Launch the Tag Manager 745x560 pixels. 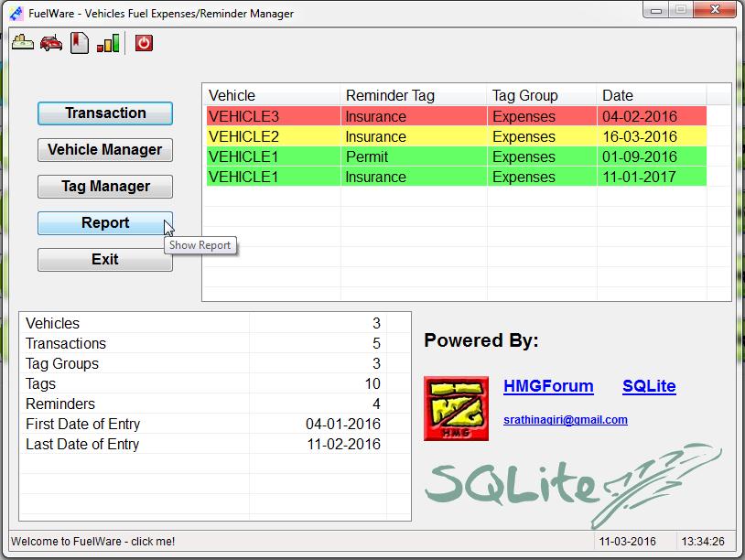(104, 187)
